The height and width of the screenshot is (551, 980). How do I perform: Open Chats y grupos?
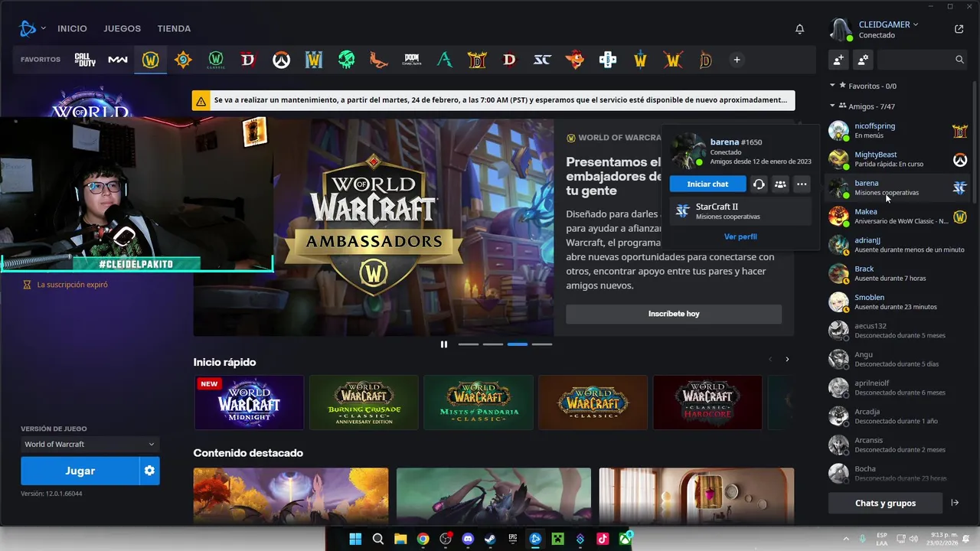click(885, 503)
